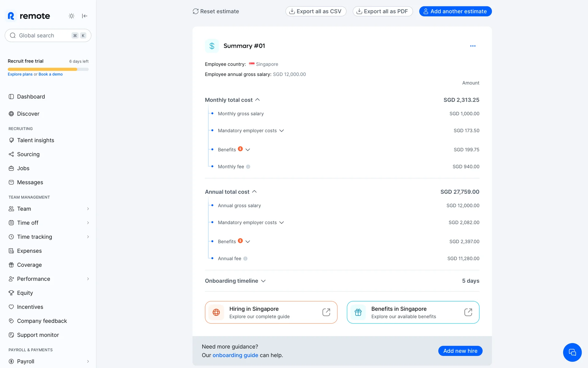Open Talent insights in the sidebar
The image size is (588, 368).
pos(36,140)
